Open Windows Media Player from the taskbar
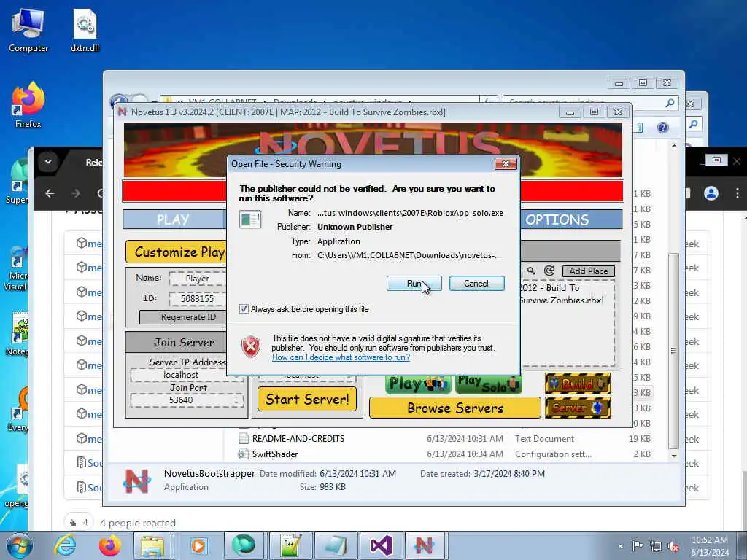This screenshot has height=560, width=747. (198, 545)
